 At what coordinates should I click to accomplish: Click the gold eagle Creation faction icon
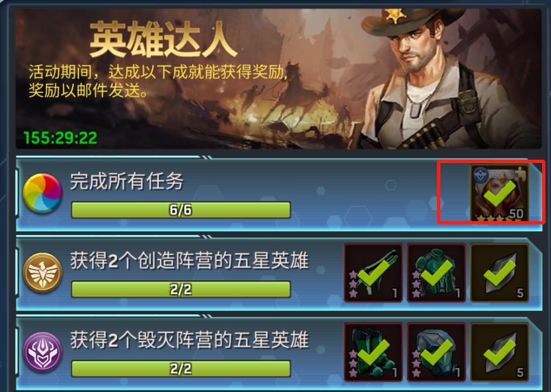pyautogui.click(x=42, y=273)
